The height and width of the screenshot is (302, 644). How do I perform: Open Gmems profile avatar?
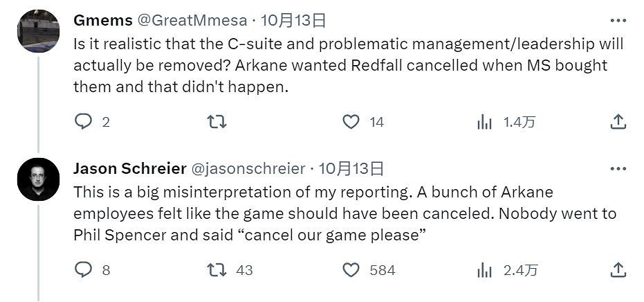click(38, 31)
